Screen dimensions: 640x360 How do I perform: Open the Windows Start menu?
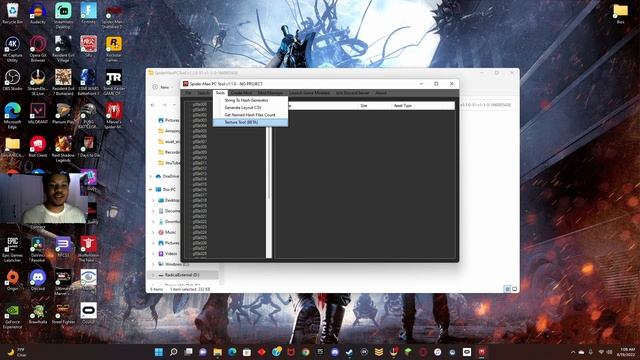159,352
